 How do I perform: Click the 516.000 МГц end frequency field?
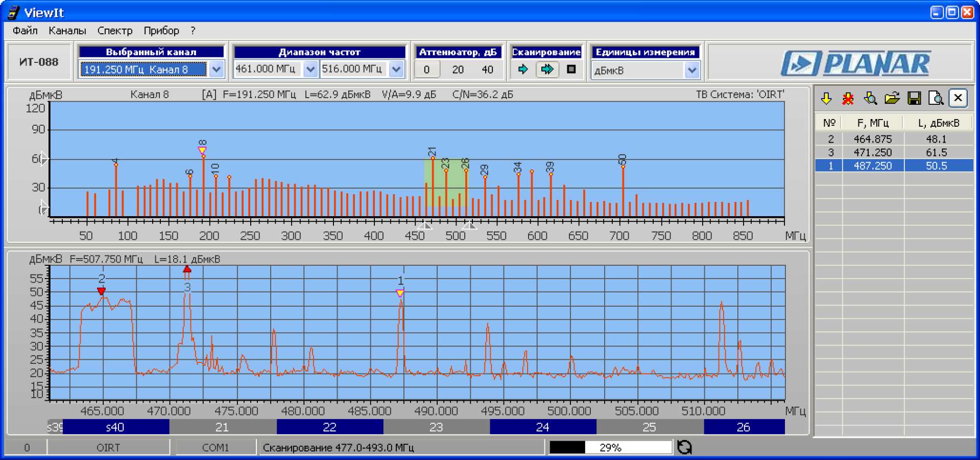[355, 69]
